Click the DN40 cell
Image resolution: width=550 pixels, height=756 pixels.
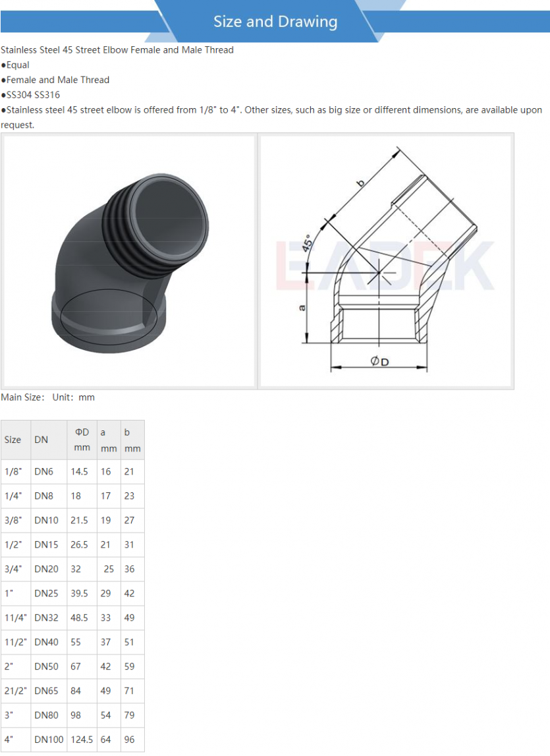[49, 642]
